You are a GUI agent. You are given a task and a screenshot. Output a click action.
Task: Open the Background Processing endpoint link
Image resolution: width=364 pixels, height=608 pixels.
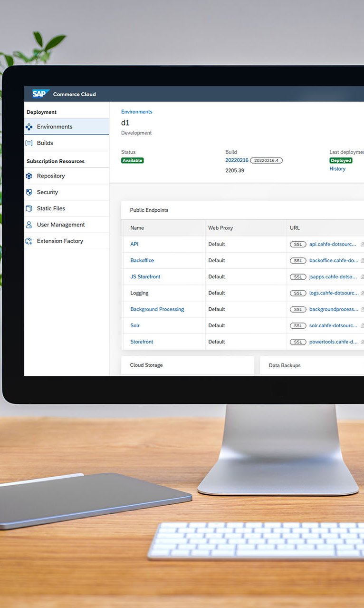click(157, 309)
